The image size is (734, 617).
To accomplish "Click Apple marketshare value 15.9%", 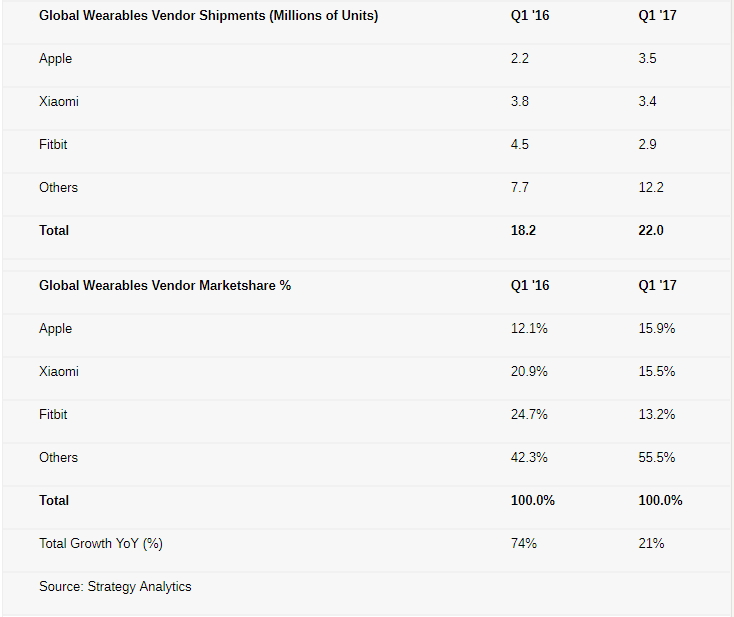I will (657, 329).
